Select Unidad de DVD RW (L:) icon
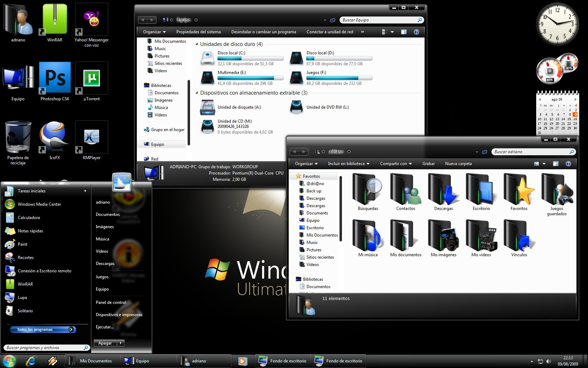 [x=296, y=107]
